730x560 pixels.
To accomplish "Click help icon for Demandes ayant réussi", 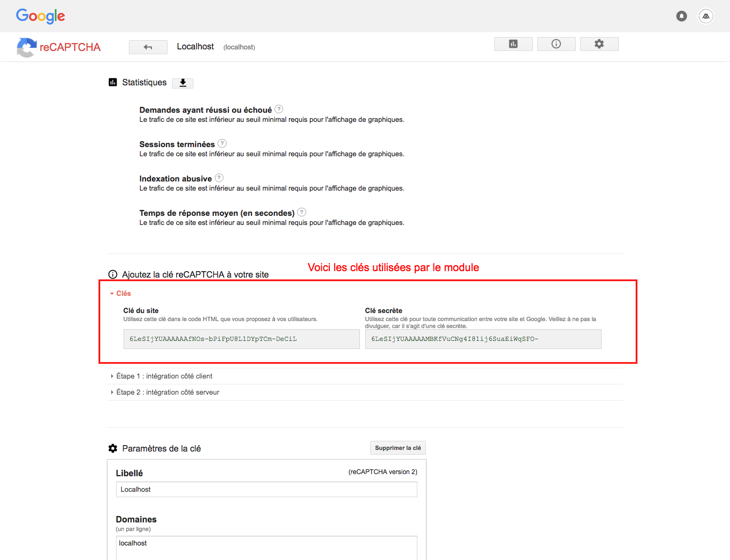I will tap(279, 110).
